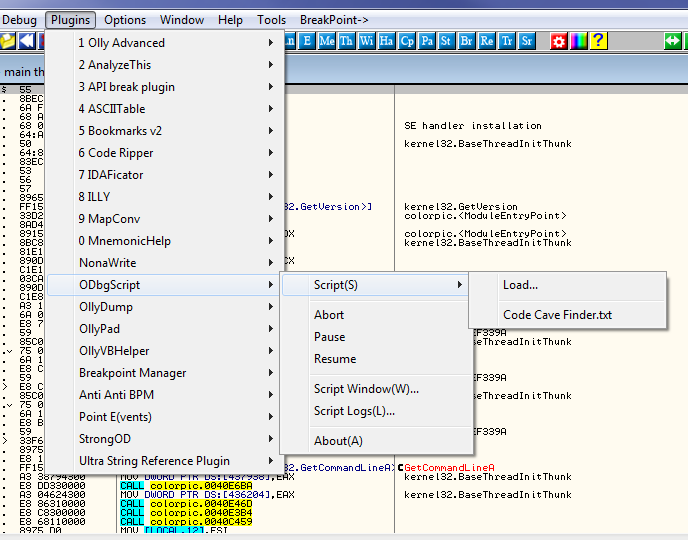This screenshot has height=540, width=688.
Task: Expand the AnalyzeThis plugin submenu
Action: click(x=165, y=64)
